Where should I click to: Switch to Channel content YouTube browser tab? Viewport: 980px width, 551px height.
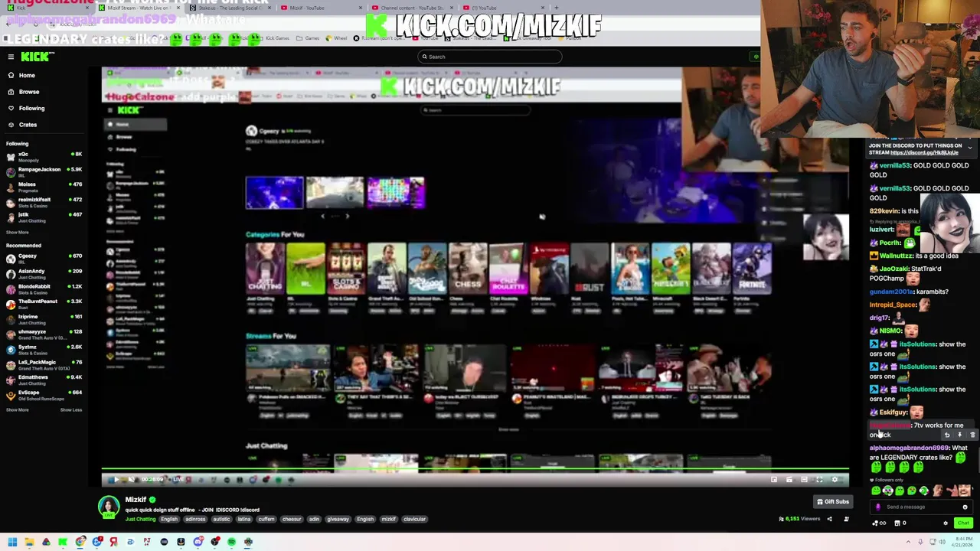tap(412, 8)
